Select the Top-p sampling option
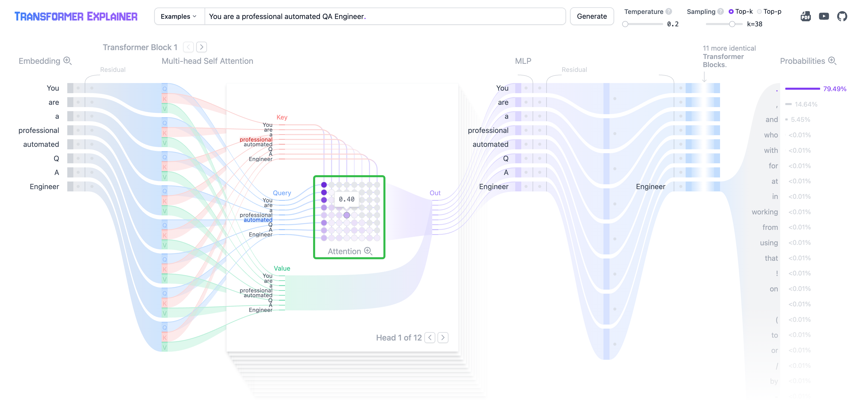Screen dimensions: 868x400 pos(759,11)
